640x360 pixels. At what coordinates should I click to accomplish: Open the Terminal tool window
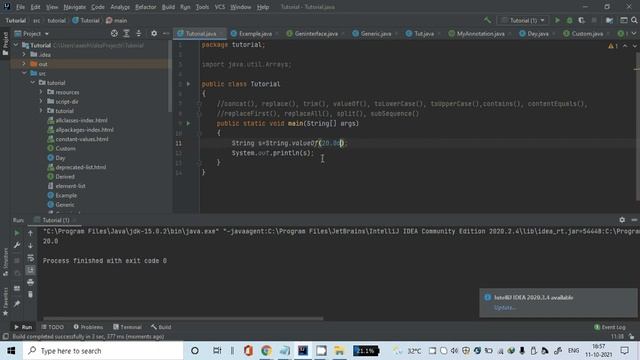[127, 327]
